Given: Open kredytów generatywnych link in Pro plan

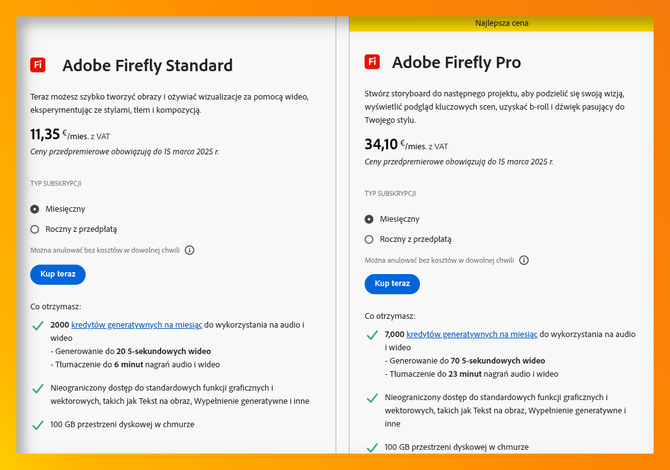Looking at the screenshot, I should [x=472, y=335].
